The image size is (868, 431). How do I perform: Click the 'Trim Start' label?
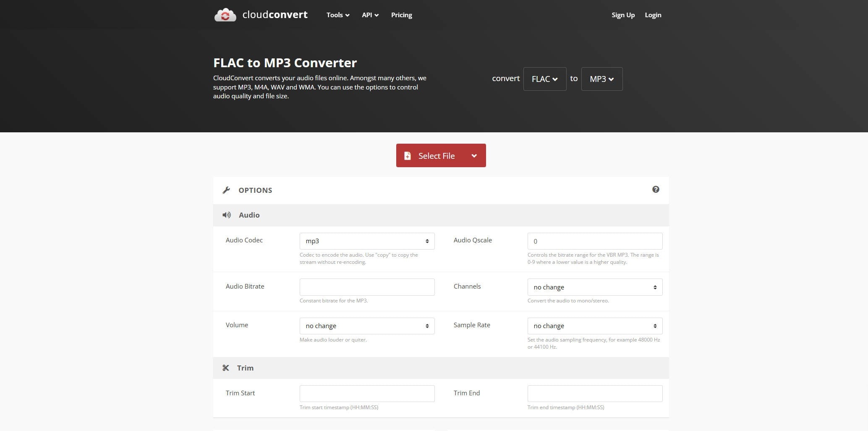click(x=240, y=393)
